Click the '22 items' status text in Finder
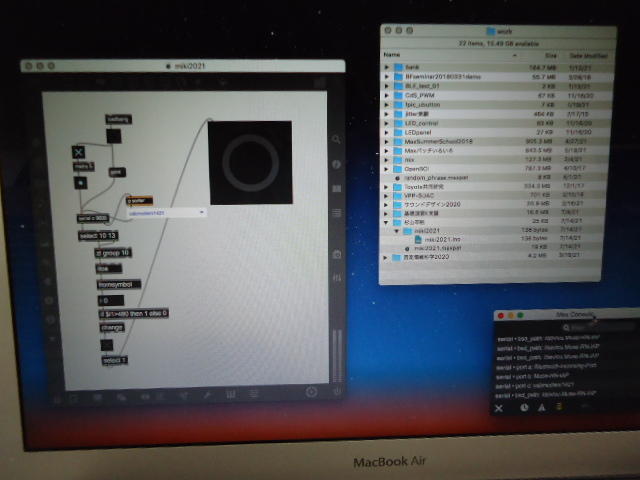 tap(498, 43)
